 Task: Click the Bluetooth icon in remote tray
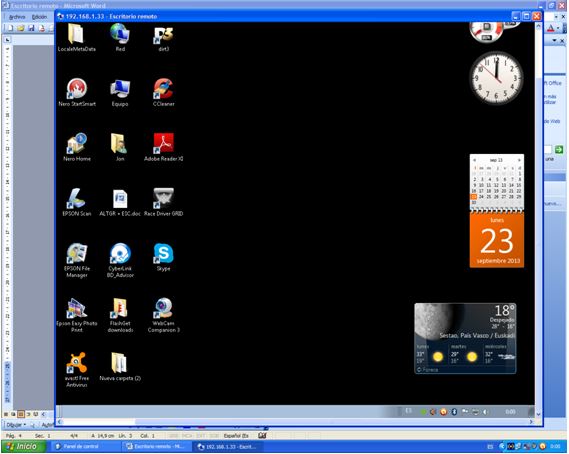click(x=454, y=412)
